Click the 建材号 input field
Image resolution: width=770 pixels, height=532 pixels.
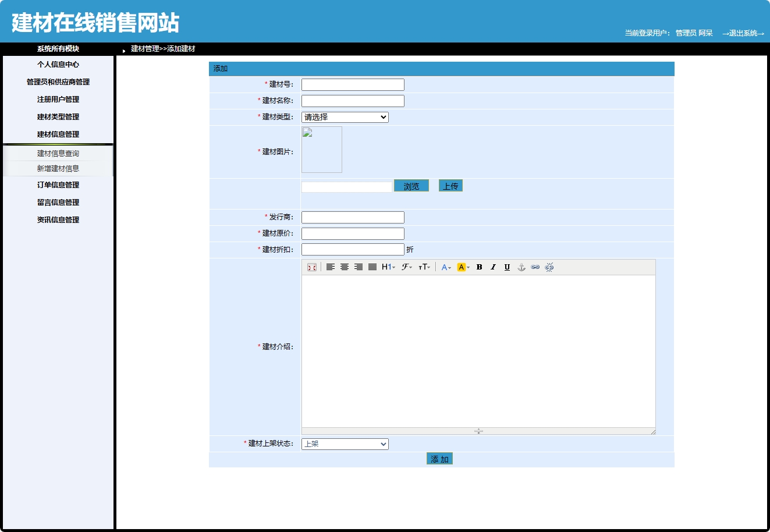[352, 84]
